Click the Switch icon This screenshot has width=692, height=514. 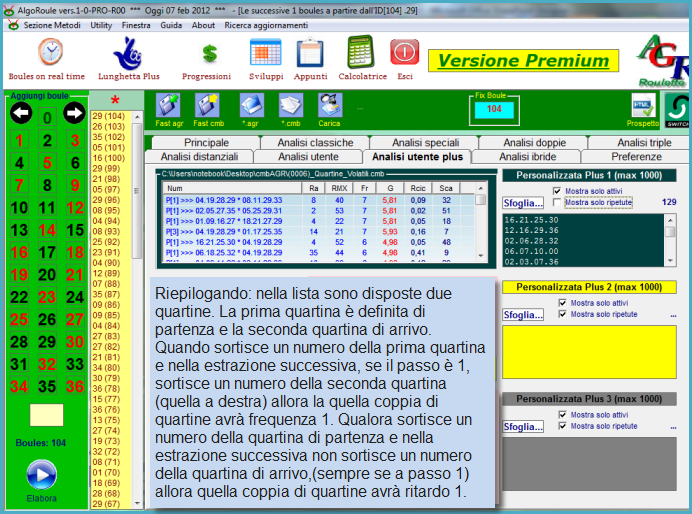(678, 110)
